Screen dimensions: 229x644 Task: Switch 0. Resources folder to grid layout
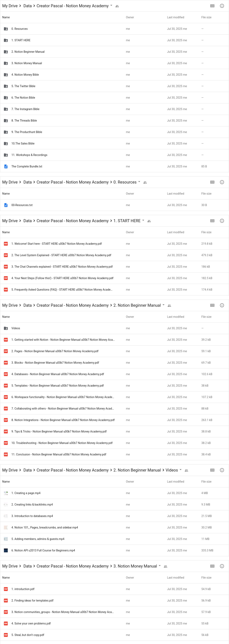[x=212, y=182]
